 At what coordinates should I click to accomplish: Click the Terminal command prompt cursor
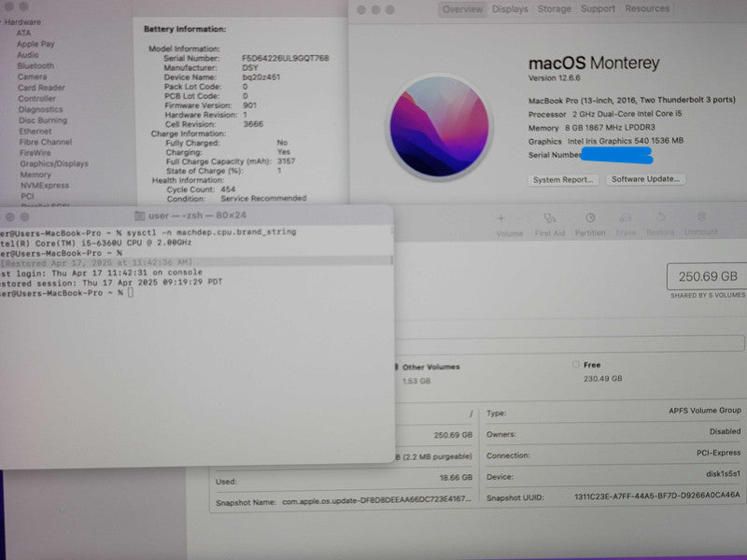click(x=131, y=292)
